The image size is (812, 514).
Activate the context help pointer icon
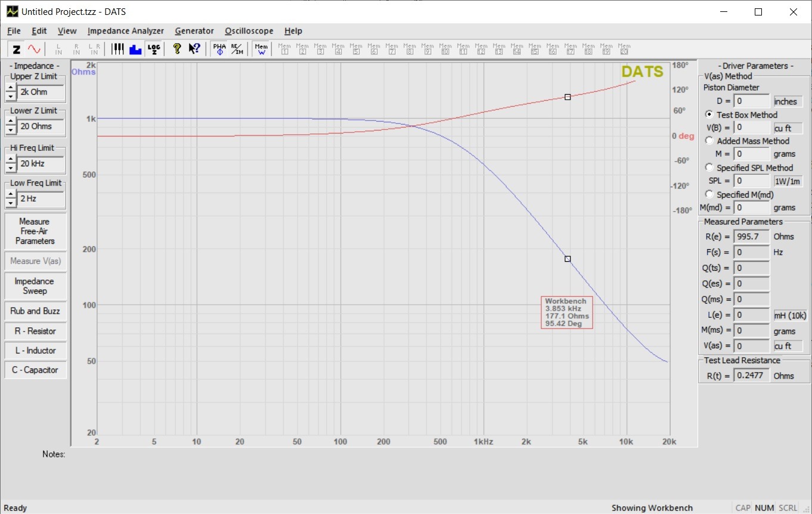[x=194, y=49]
